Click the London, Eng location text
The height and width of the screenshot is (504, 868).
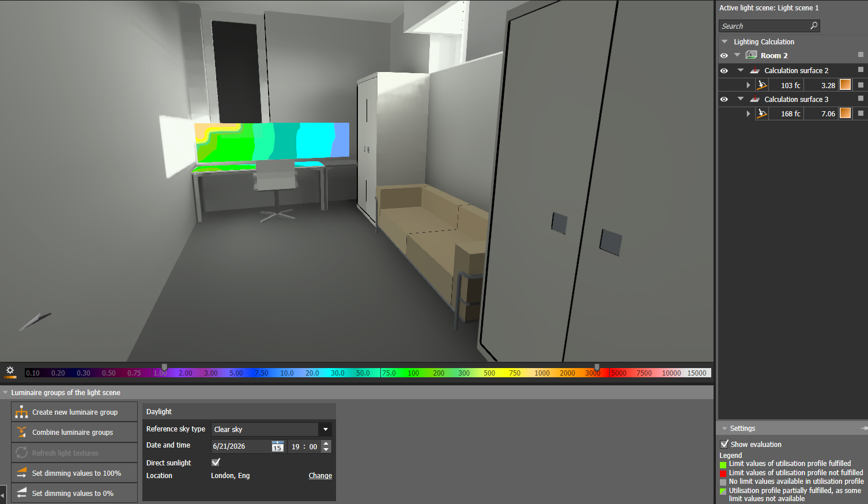(x=231, y=476)
